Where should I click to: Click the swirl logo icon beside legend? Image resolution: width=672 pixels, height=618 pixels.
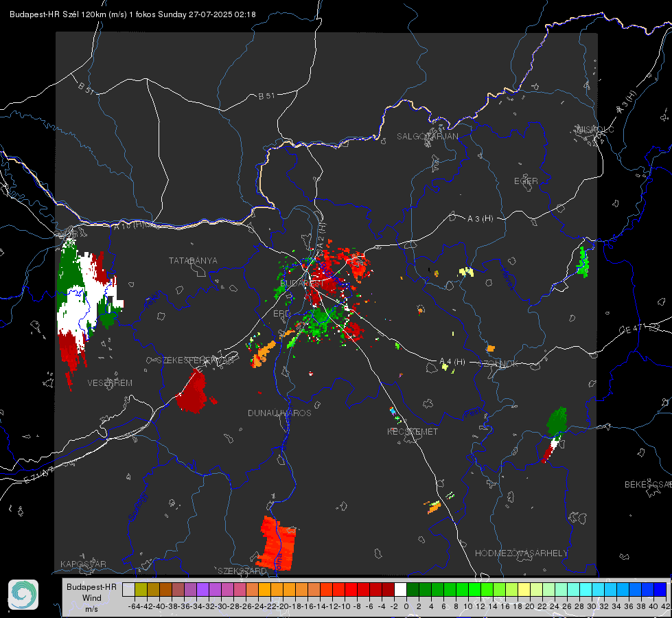pos(23,595)
